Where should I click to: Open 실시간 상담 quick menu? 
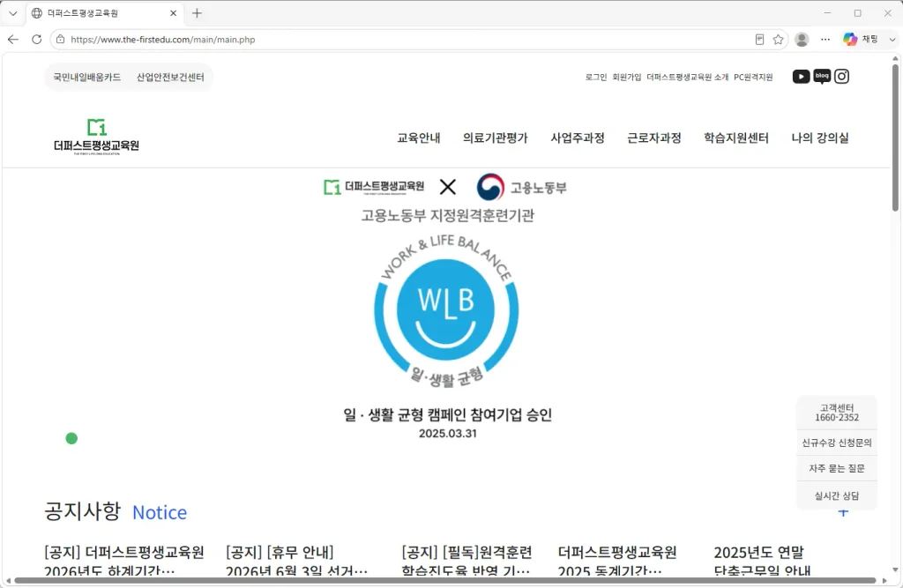point(837,495)
